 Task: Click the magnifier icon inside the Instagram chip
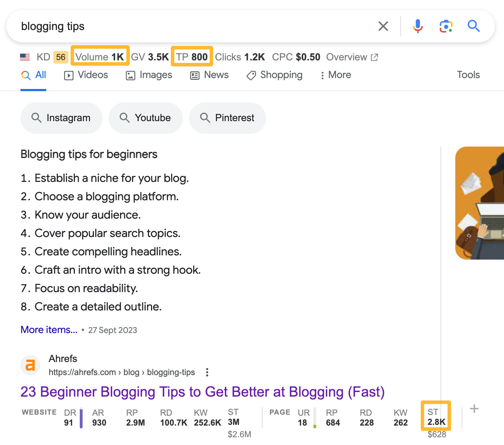(x=37, y=118)
